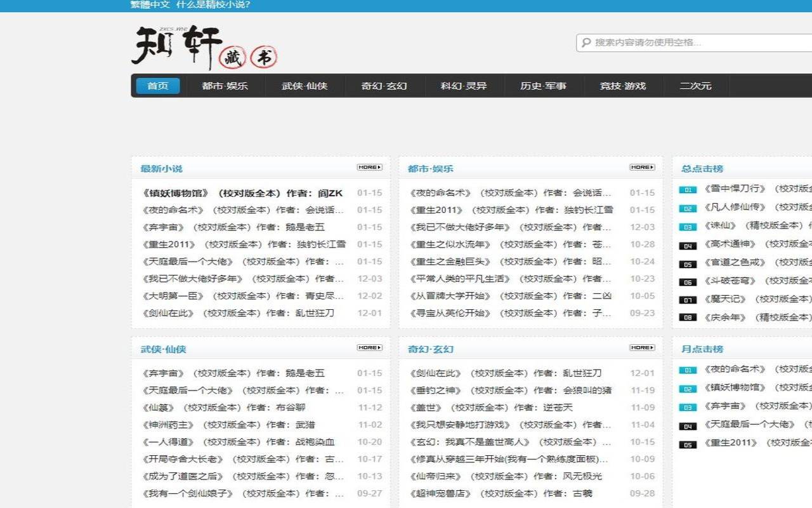Image resolution: width=812 pixels, height=508 pixels.
Task: Open 都市·娱乐 section heading link
Action: [431, 168]
